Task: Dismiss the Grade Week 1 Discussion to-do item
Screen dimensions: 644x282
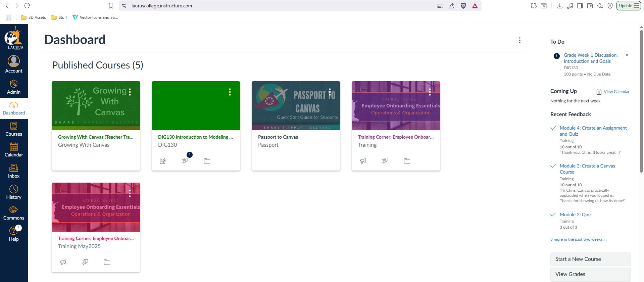Action: [627, 55]
